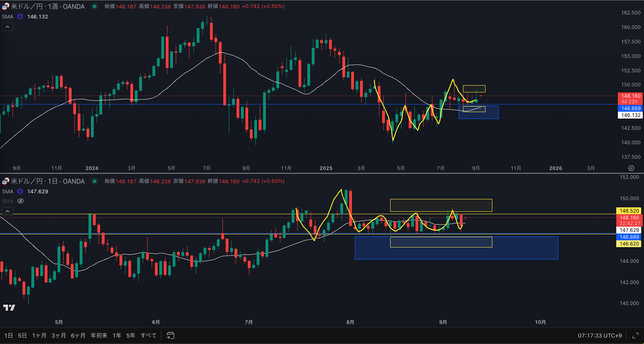
Task: Click the USD/JPY flag icon on the weekly chart
Action: coord(5,6)
